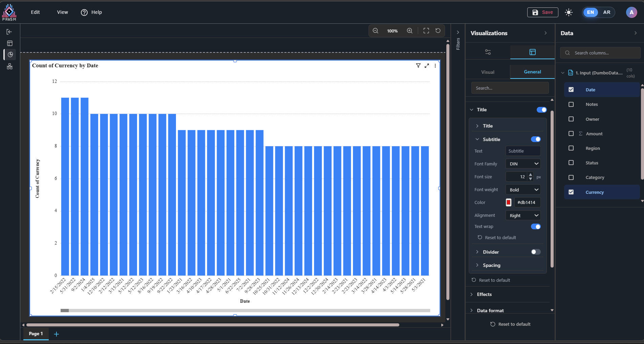Open the chart's three-dot options menu
Image resolution: width=644 pixels, height=344 pixels.
(435, 66)
